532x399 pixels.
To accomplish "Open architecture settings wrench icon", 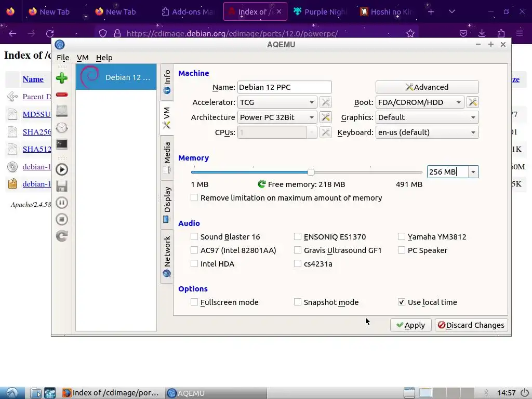I will (325, 117).
